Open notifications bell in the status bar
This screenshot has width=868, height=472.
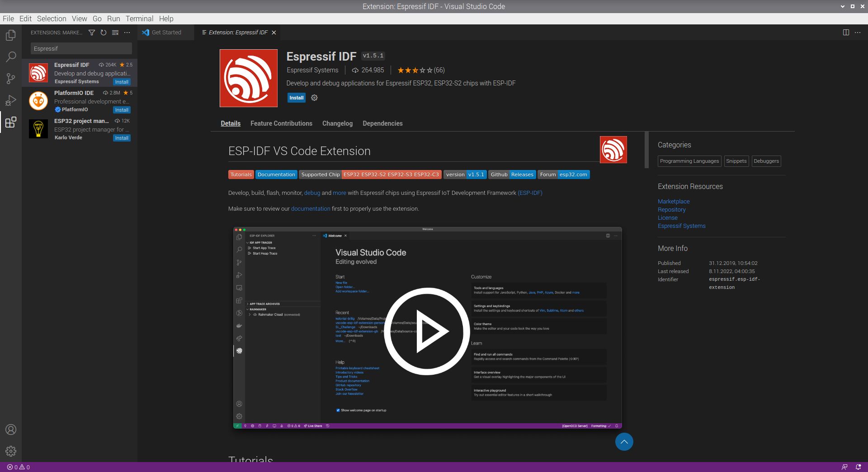pos(858,467)
